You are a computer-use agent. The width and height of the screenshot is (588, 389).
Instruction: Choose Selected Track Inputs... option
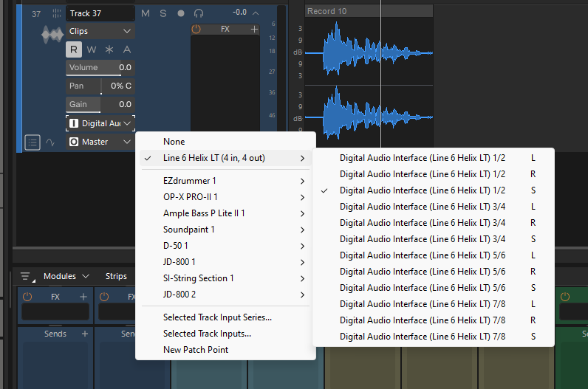207,334
